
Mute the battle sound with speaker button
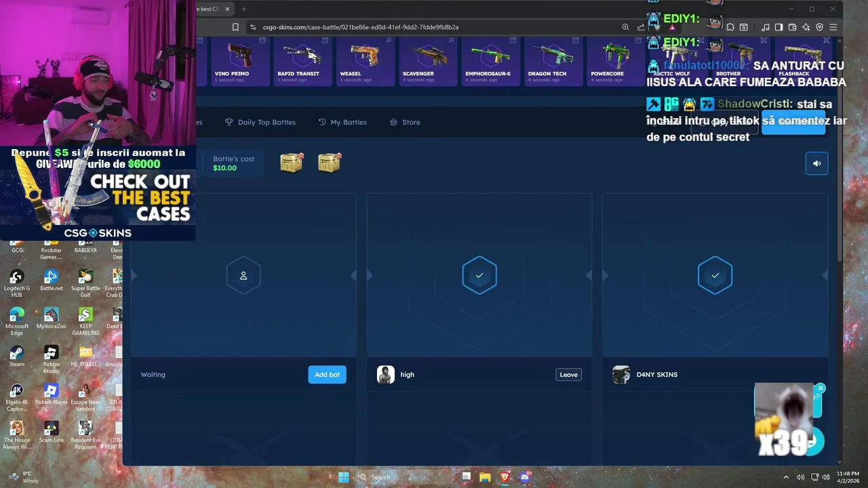816,163
